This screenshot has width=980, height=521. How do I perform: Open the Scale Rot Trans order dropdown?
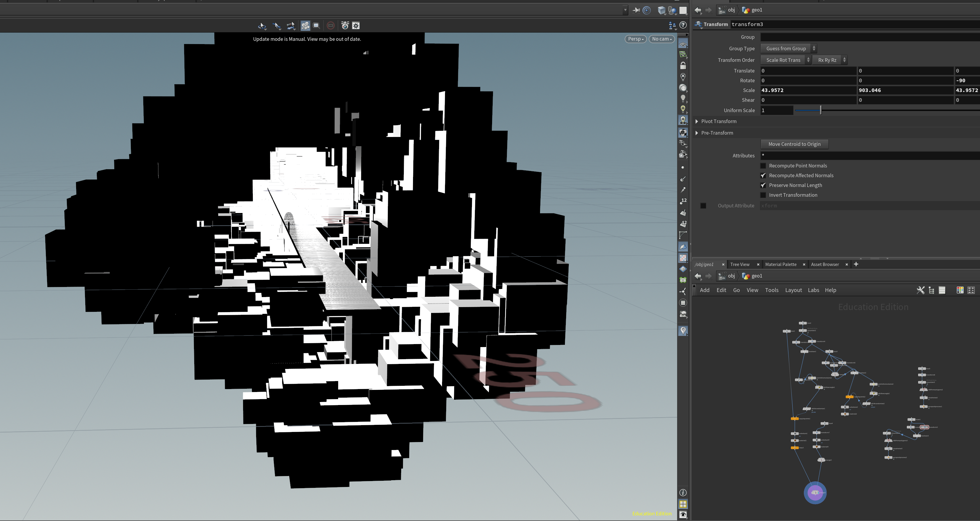pos(785,60)
